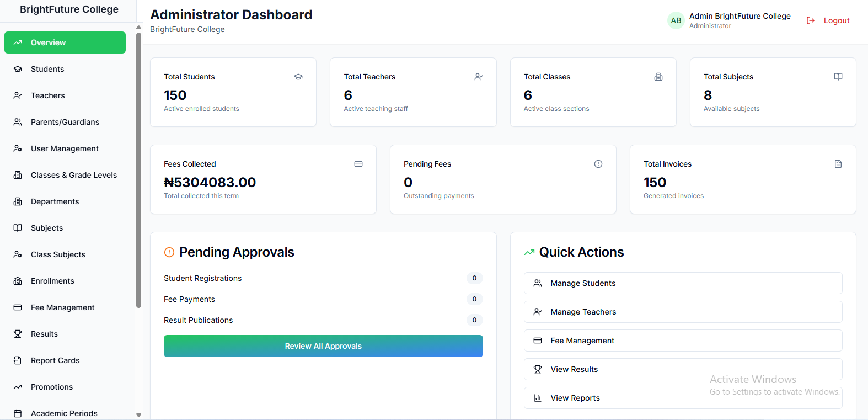The width and height of the screenshot is (868, 420).
Task: Click the Classes & Grade Levels building icon
Action: [18, 175]
